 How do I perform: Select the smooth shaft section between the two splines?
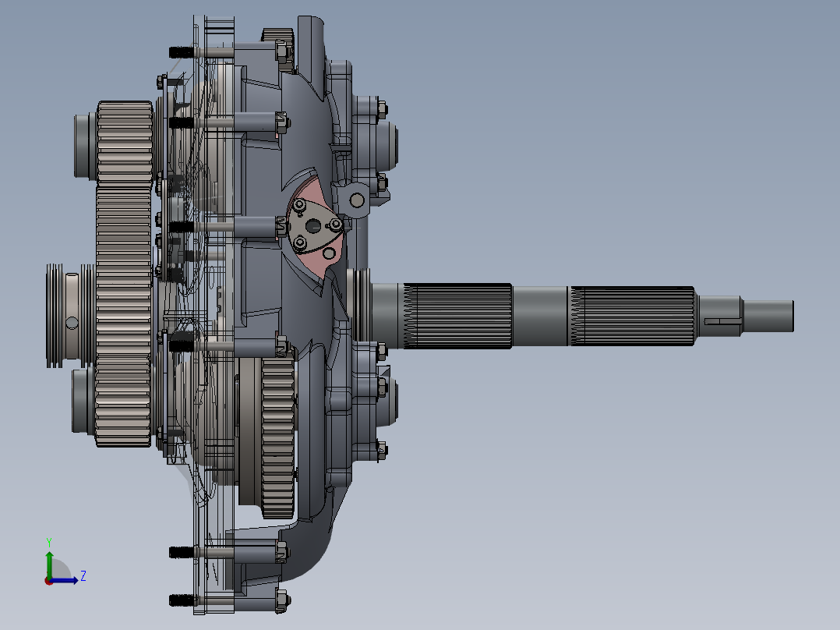(541, 316)
